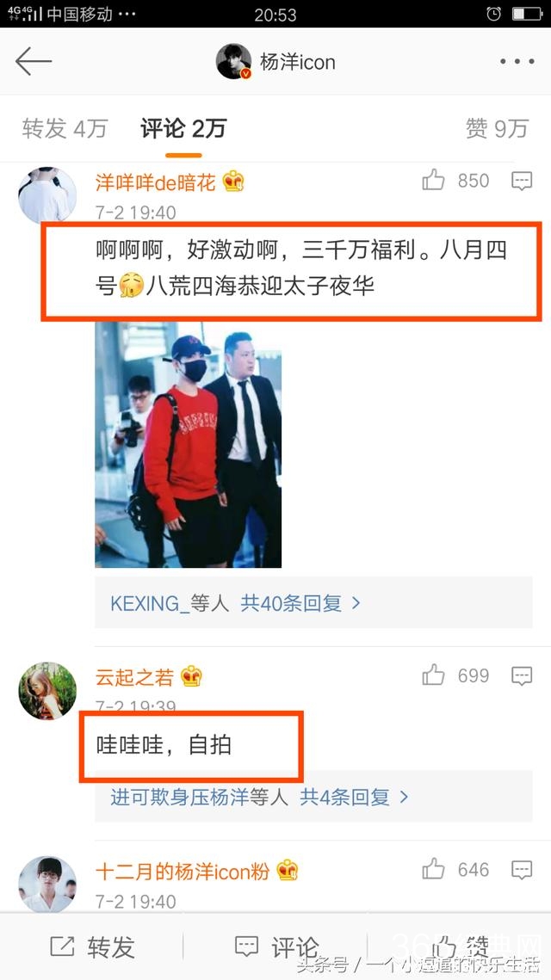Open reply bubble on 云起之若's comment
The image size is (551, 980).
pyautogui.click(x=522, y=675)
